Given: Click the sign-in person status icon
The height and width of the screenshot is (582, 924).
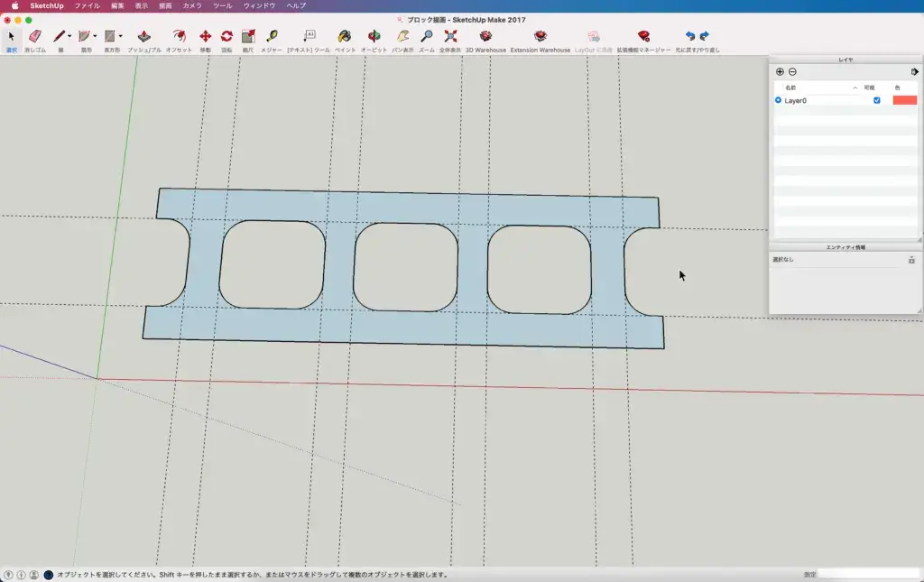Looking at the screenshot, I should point(34,575).
